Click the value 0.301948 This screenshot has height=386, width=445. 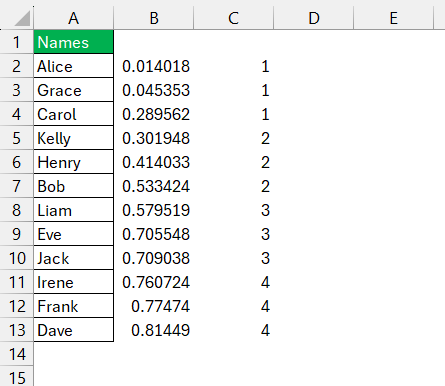click(156, 138)
